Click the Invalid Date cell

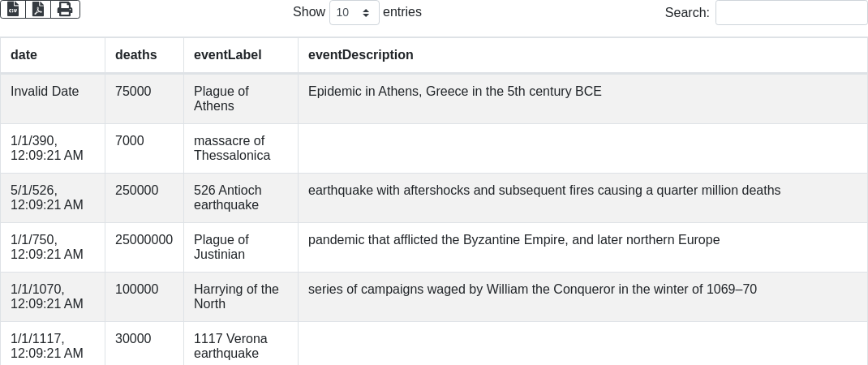pyautogui.click(x=45, y=92)
